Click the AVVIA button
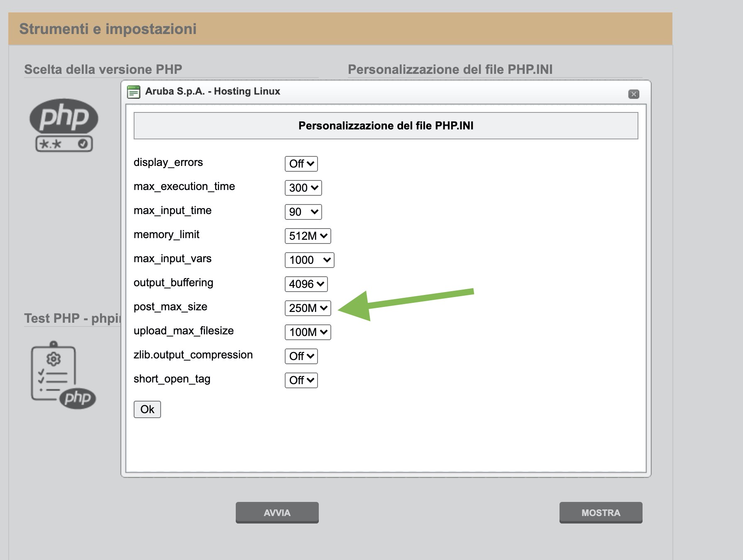Screen dimensions: 743x560 click(x=277, y=513)
